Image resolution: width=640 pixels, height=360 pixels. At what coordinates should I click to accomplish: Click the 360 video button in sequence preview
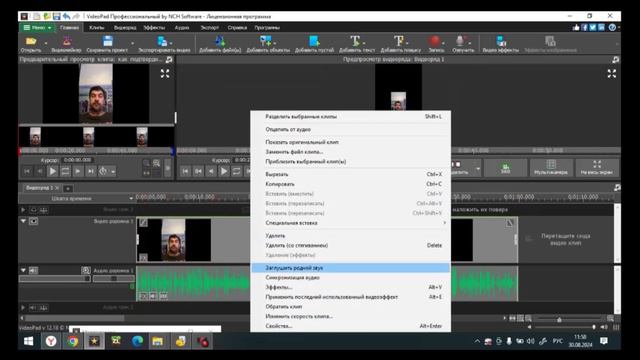pyautogui.click(x=505, y=168)
